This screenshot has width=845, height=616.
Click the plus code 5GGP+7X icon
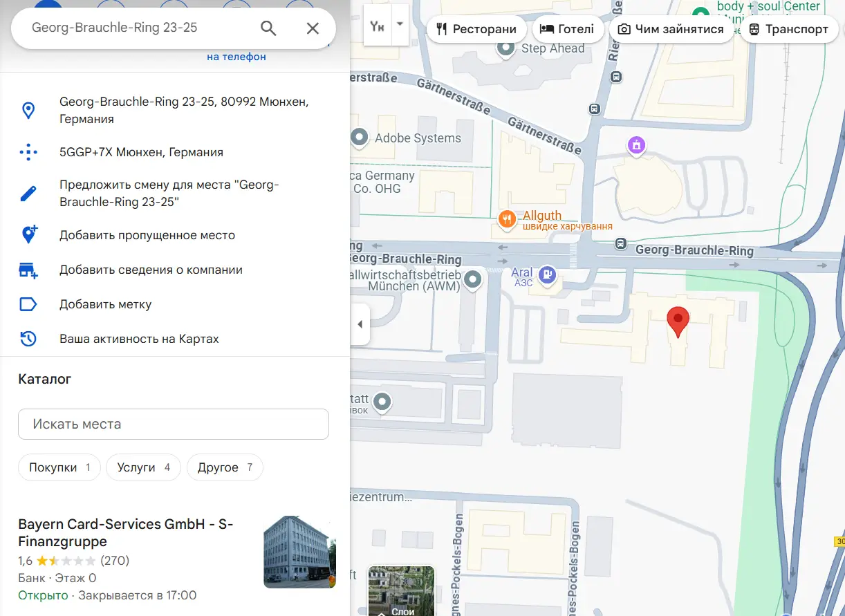tap(28, 152)
